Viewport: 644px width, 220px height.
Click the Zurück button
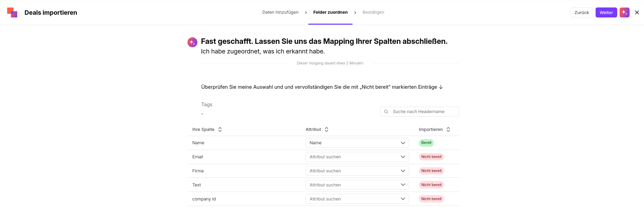[x=582, y=12]
